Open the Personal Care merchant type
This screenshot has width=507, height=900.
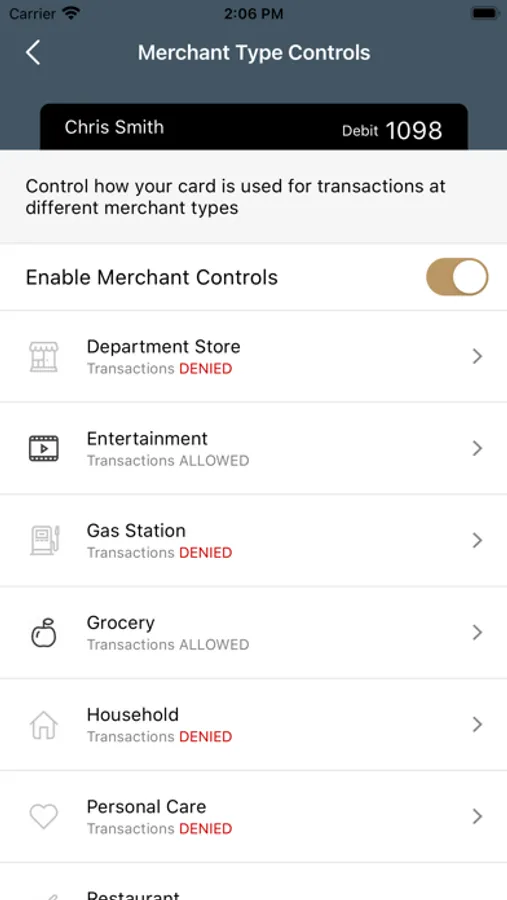tap(253, 817)
